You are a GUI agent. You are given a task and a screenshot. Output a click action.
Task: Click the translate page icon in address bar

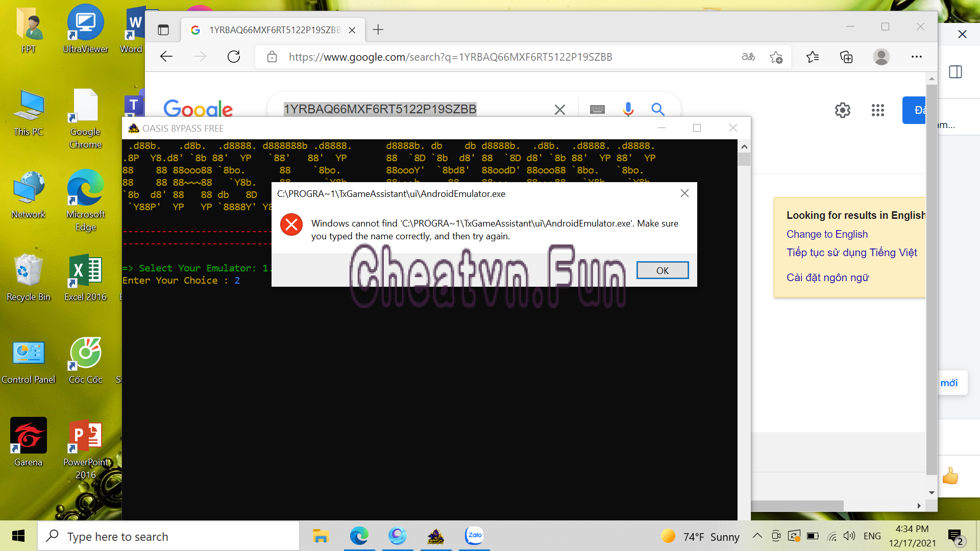click(748, 57)
